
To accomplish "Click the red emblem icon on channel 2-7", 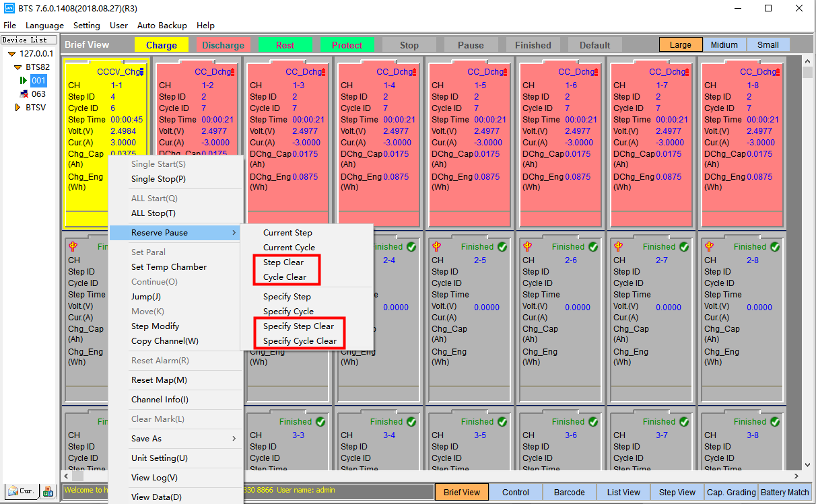I will pyautogui.click(x=618, y=247).
